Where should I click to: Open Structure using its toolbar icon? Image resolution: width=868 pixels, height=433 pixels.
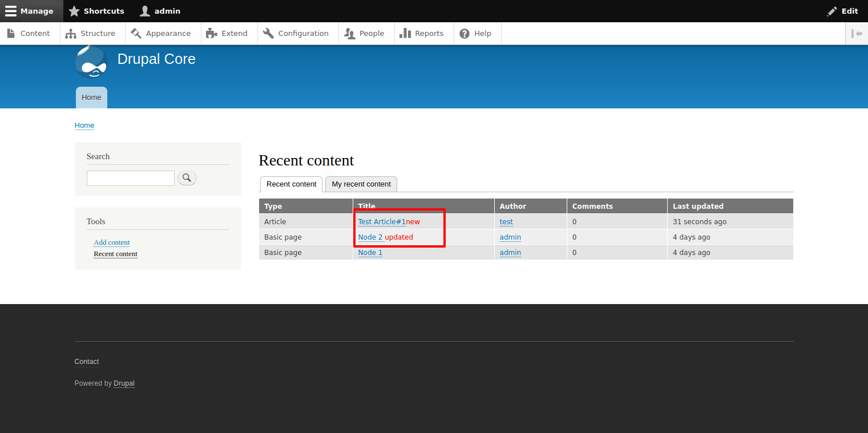pyautogui.click(x=71, y=33)
